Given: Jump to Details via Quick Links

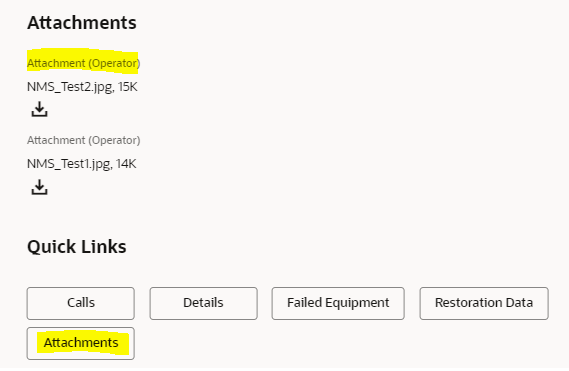Looking at the screenshot, I should click(x=203, y=303).
